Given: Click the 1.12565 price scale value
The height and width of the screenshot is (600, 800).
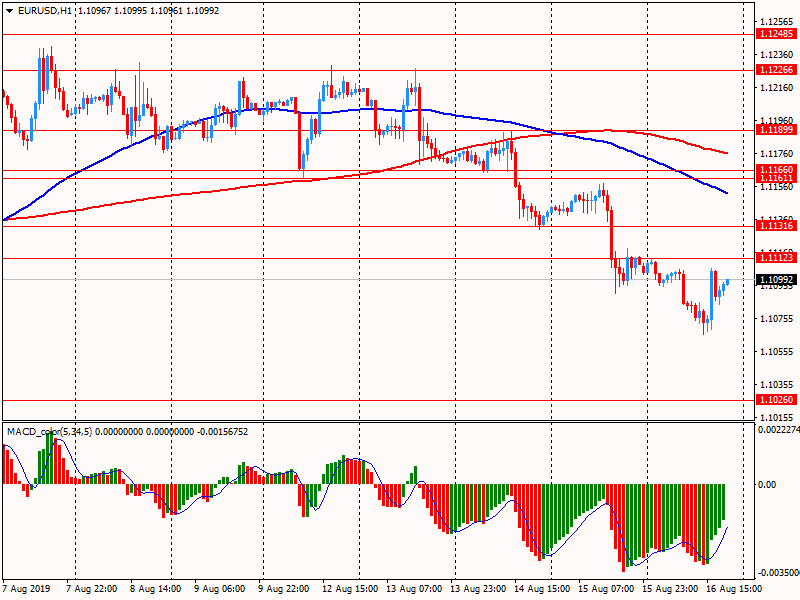Looking at the screenshot, I should click(x=777, y=21).
